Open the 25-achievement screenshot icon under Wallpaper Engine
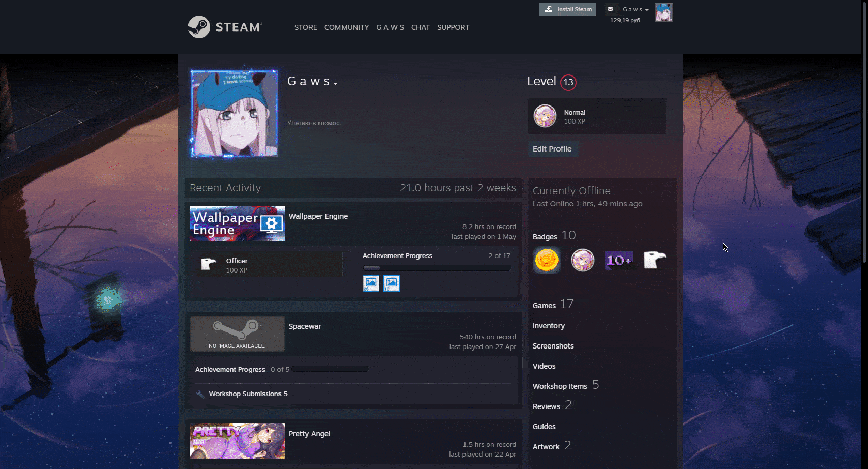This screenshot has width=868, height=469. 370,283
